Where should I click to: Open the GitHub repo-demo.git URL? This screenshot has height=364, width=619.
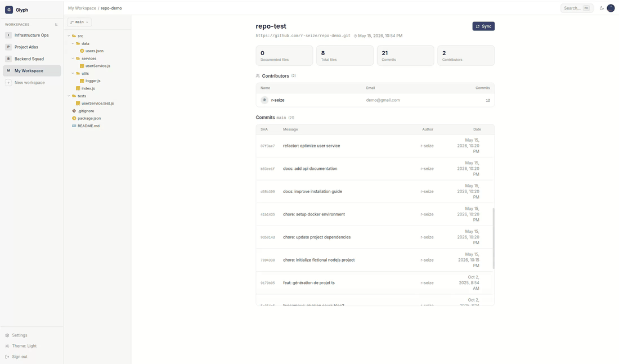pos(303,36)
